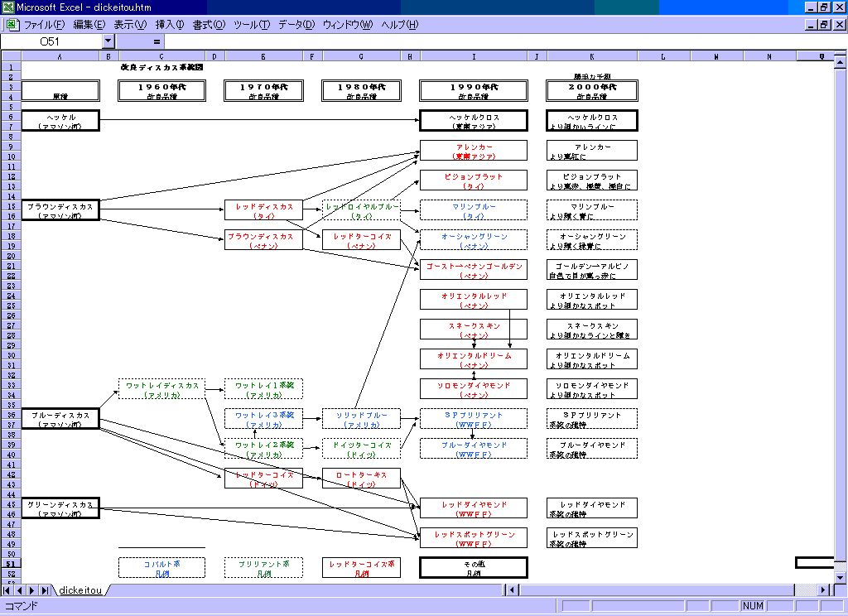Open the ファイル(F) menu
This screenshot has height=616, width=848.
[44, 25]
